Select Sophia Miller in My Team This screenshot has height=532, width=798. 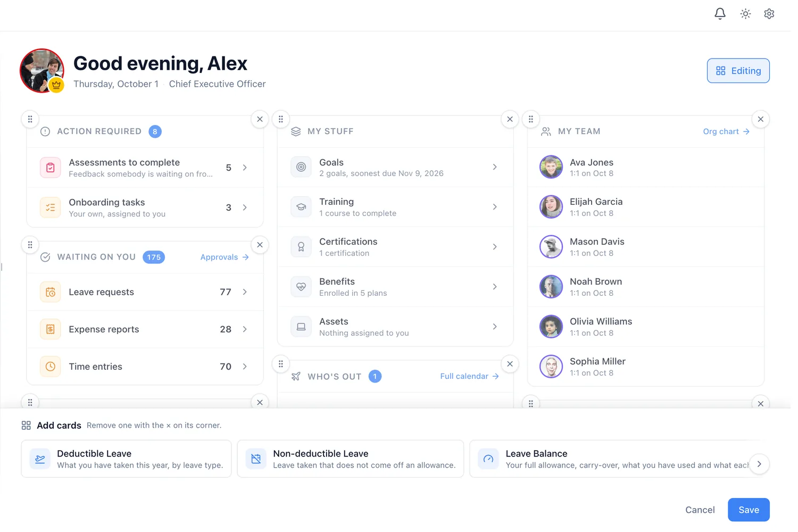pos(645,367)
